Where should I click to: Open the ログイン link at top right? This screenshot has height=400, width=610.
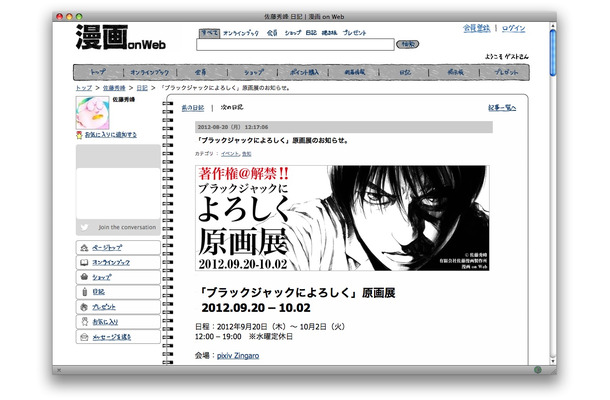pos(514,28)
